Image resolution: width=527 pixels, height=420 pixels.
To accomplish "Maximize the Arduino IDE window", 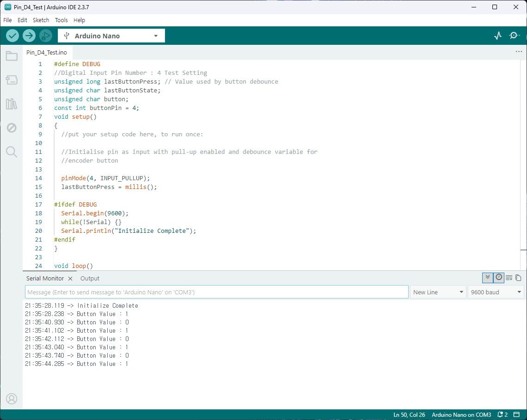I will (x=495, y=7).
